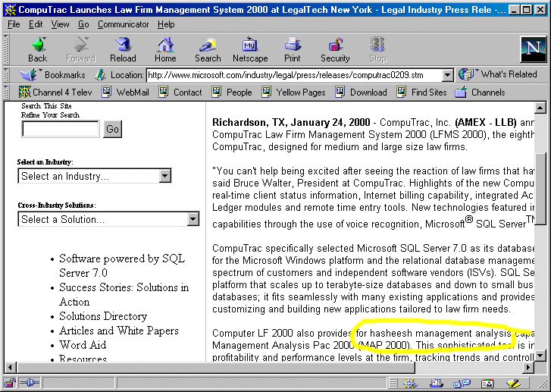Open the Help menu
Screen dimensions: 551x392
(166, 24)
